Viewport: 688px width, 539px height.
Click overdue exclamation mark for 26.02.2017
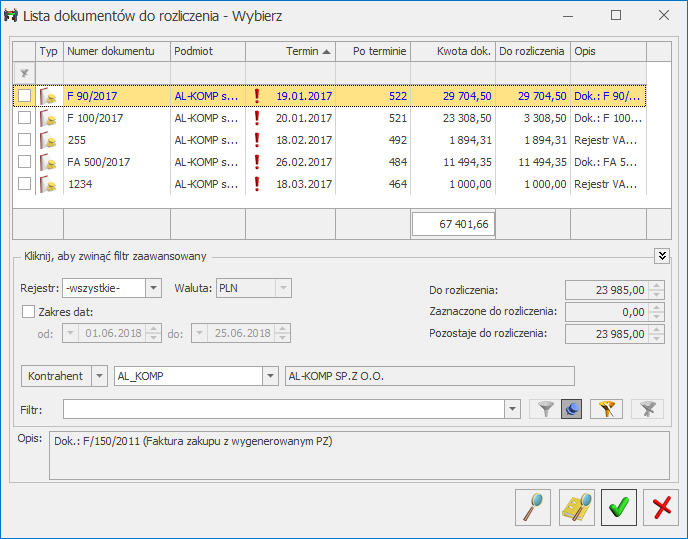[257, 162]
